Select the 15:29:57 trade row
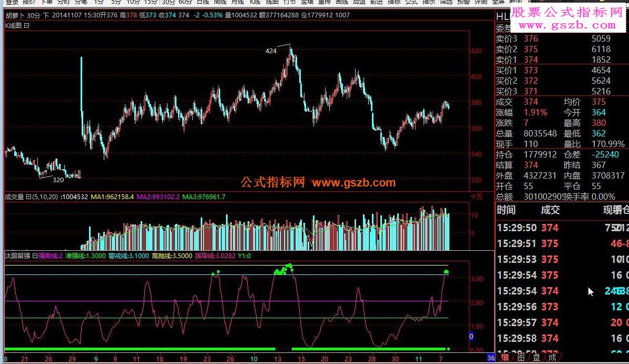Image resolution: width=629 pixels, height=364 pixels. (562, 323)
